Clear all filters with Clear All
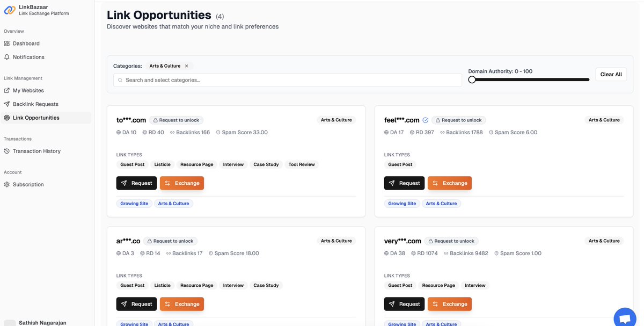 tap(611, 74)
